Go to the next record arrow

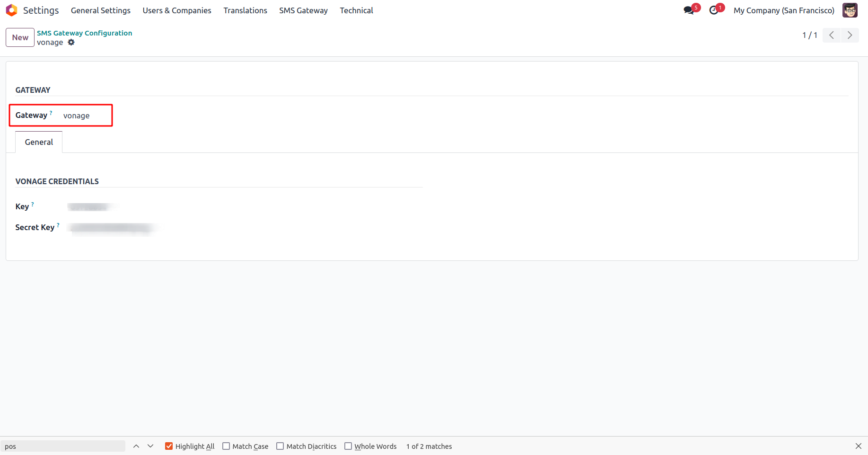pyautogui.click(x=850, y=35)
